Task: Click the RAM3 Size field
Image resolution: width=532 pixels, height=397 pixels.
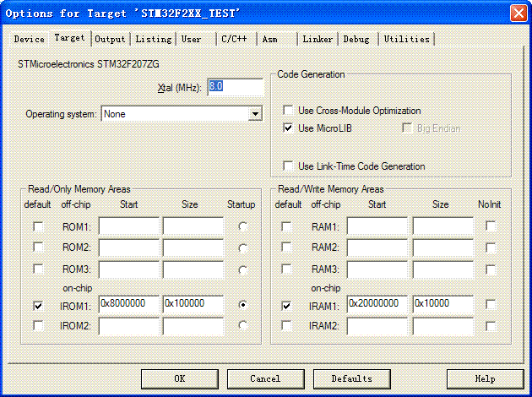Action: coord(443,269)
